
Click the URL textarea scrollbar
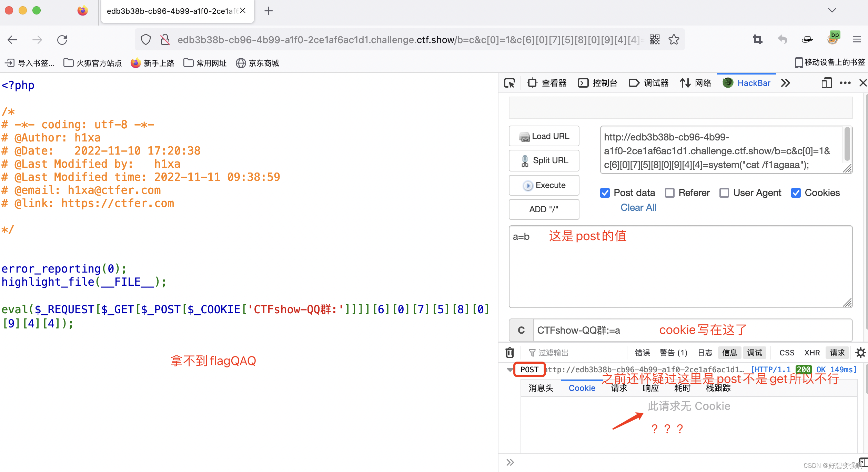(x=847, y=144)
